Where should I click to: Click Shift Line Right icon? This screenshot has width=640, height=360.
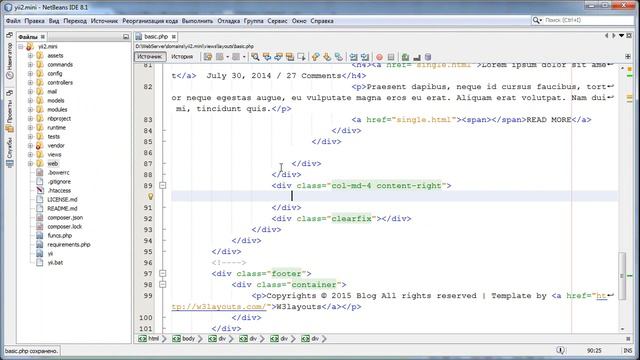coord(365,57)
